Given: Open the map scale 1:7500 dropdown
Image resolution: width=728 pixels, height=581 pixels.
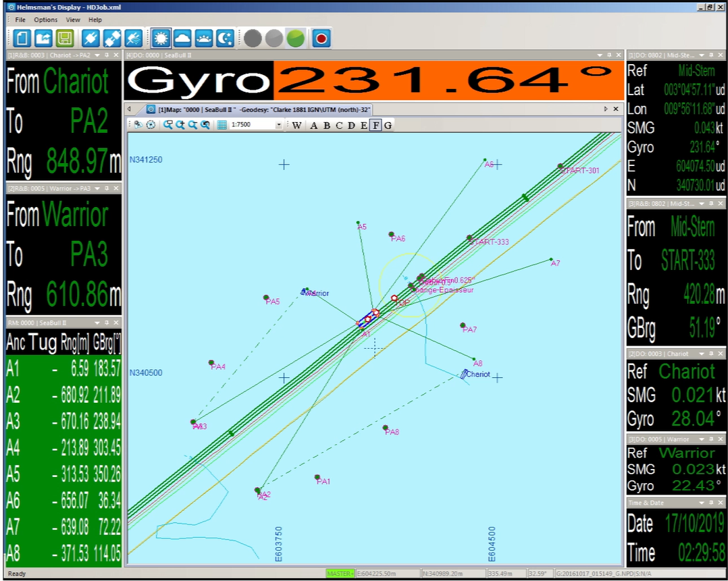Looking at the screenshot, I should coord(278,125).
